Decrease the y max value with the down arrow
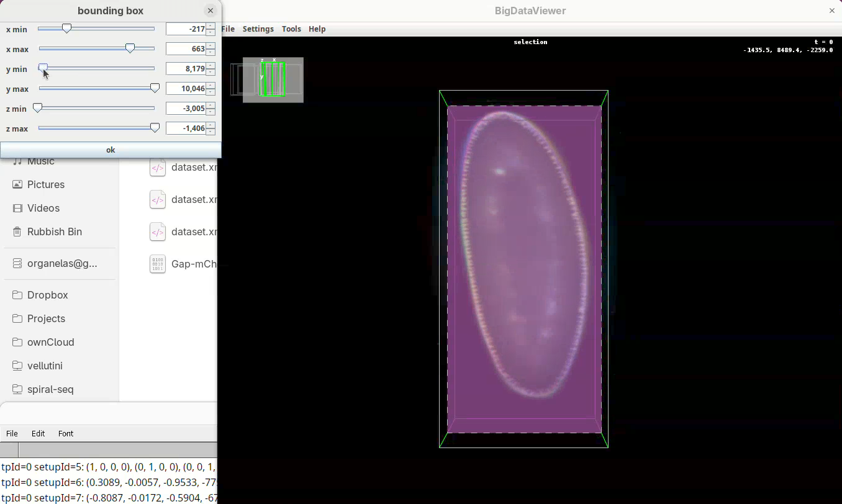The height and width of the screenshot is (504, 842). [211, 92]
